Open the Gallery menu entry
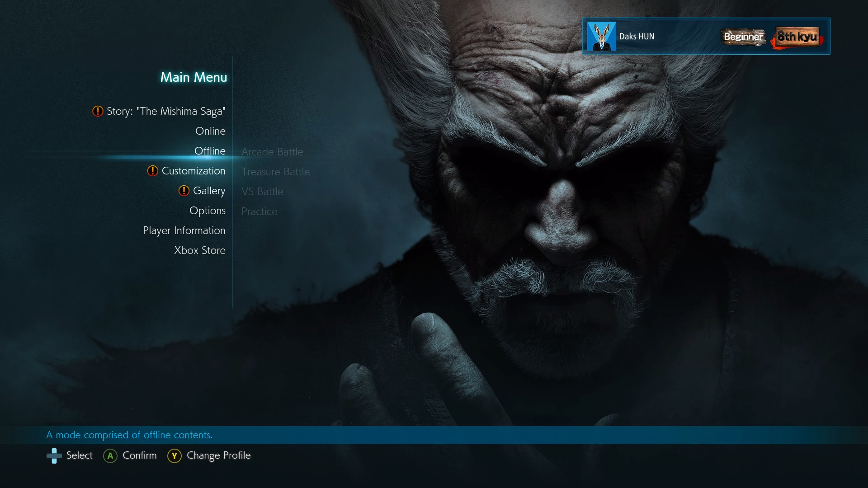The width and height of the screenshot is (868, 488). [209, 191]
